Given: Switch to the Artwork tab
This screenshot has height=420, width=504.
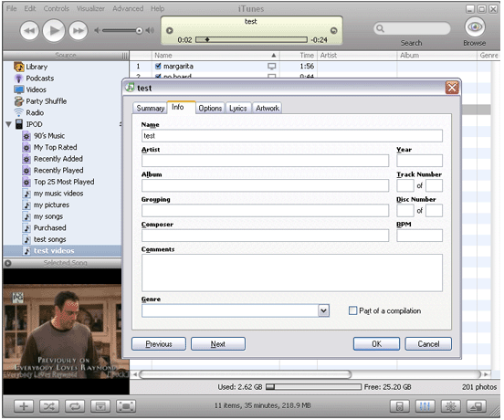Looking at the screenshot, I should [x=268, y=109].
